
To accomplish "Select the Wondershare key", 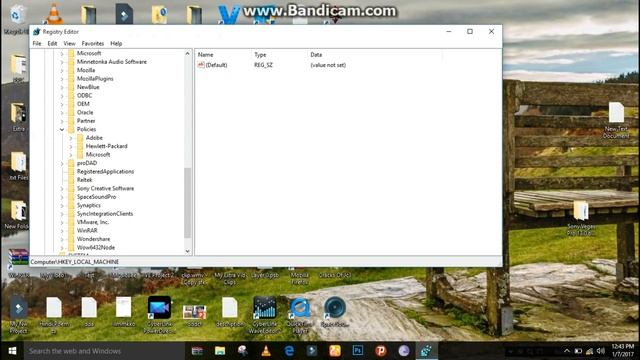I will [x=93, y=239].
